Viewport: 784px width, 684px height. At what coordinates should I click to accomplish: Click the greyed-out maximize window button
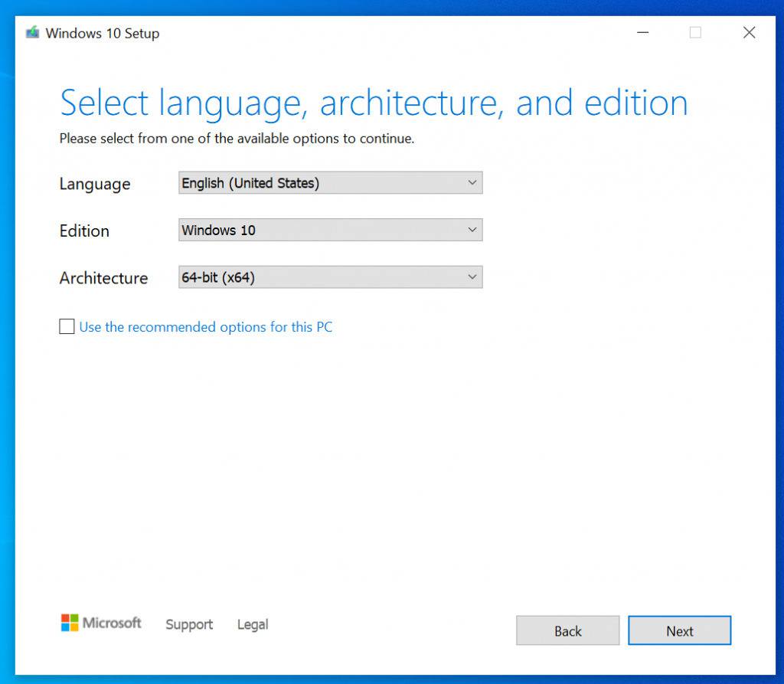[x=695, y=33]
